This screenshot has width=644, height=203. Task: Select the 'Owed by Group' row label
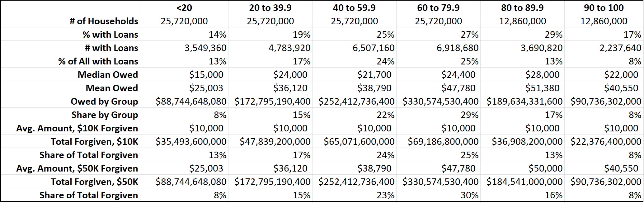(x=104, y=101)
